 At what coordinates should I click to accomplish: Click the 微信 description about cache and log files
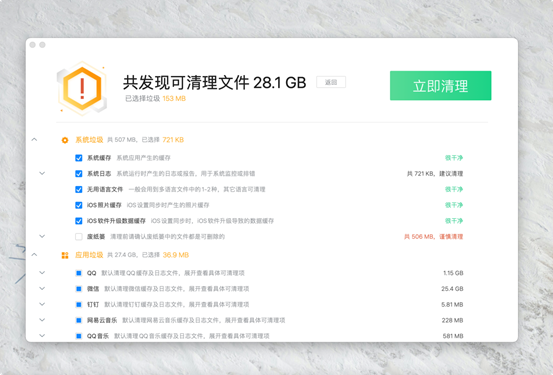(177, 289)
